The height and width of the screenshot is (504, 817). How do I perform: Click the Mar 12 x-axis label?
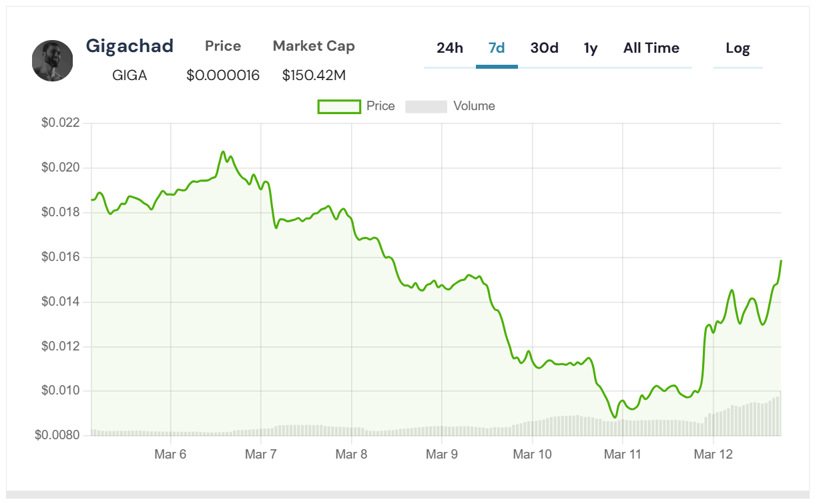(714, 455)
